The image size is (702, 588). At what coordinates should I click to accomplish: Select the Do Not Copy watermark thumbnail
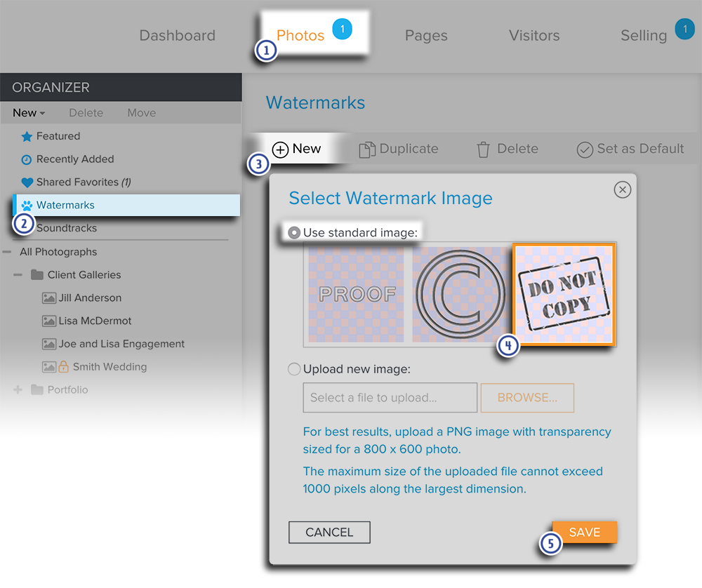(564, 294)
